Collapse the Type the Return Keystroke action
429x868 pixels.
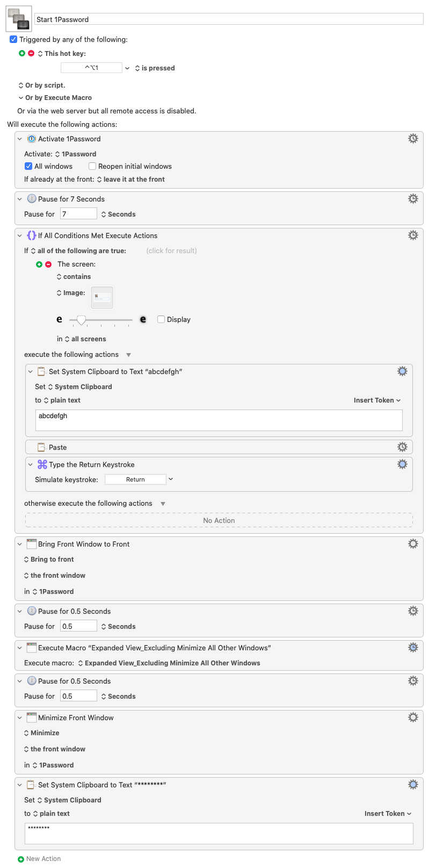point(31,464)
